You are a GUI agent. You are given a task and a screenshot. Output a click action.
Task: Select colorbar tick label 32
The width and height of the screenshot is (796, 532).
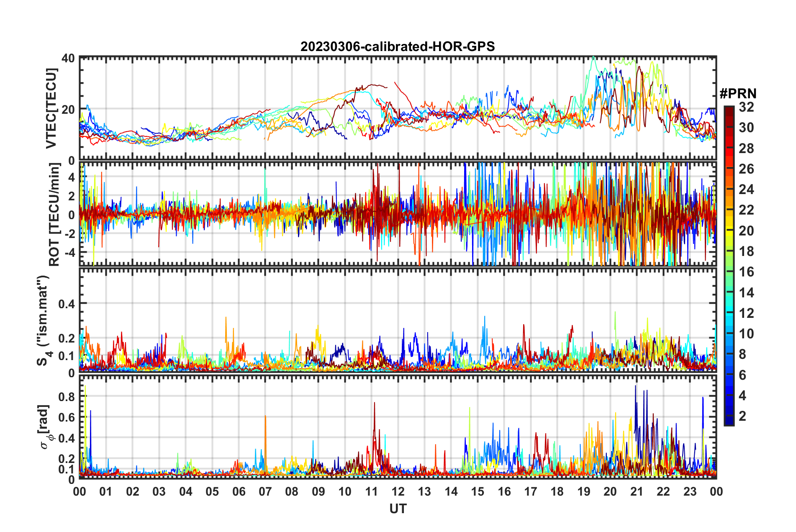pyautogui.click(x=746, y=107)
